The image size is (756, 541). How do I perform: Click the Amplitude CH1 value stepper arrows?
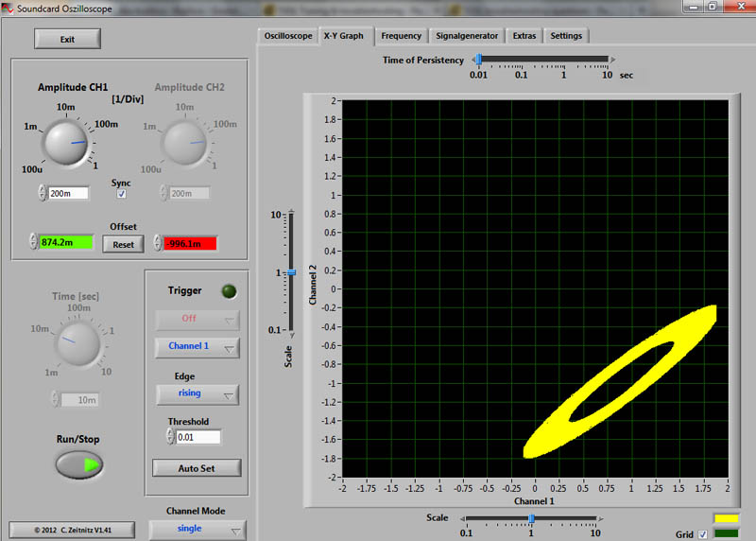click(x=43, y=193)
